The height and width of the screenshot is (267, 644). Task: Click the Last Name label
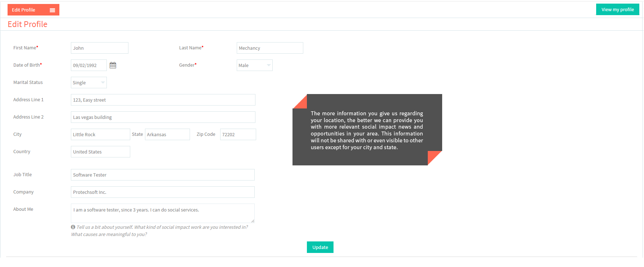(x=191, y=48)
